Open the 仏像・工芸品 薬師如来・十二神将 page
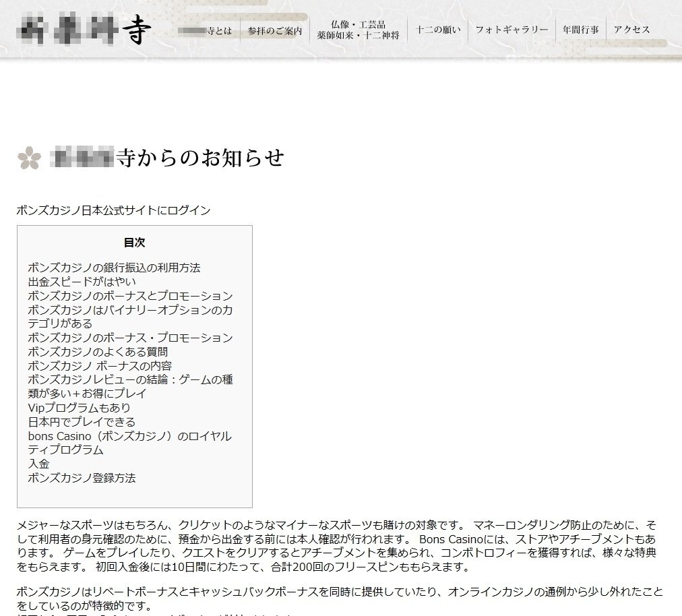The image size is (682, 616). coord(358,28)
